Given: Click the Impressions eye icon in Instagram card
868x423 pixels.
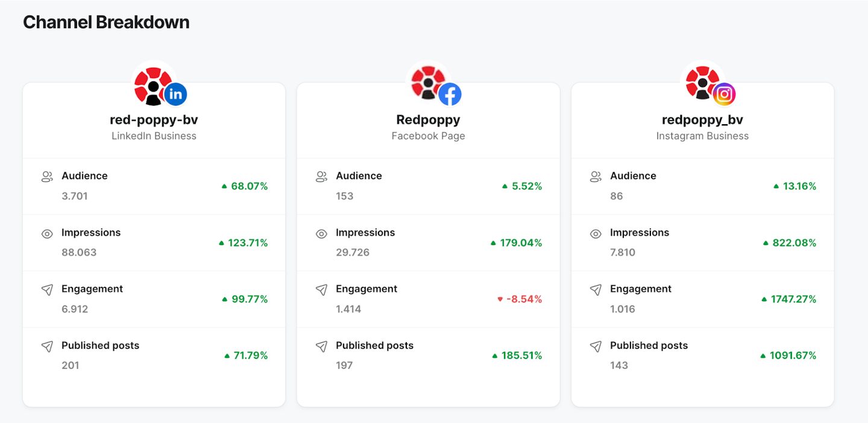Looking at the screenshot, I should 596,234.
